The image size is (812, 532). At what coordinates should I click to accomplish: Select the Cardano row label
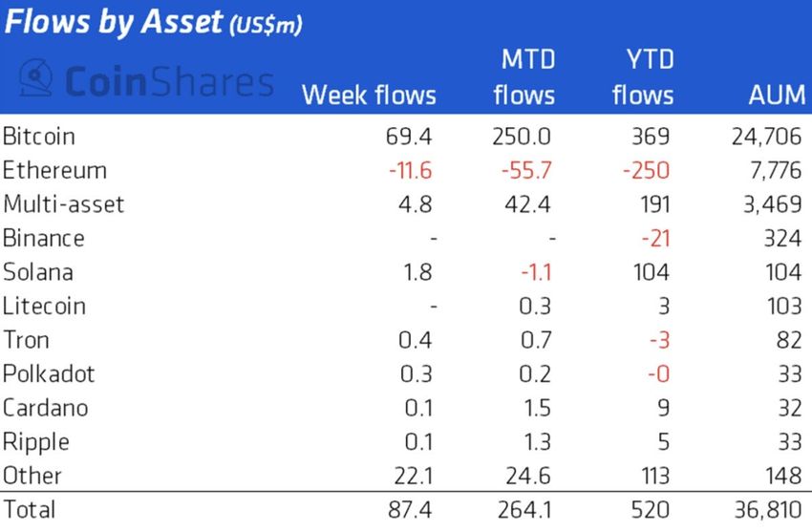pos(45,408)
